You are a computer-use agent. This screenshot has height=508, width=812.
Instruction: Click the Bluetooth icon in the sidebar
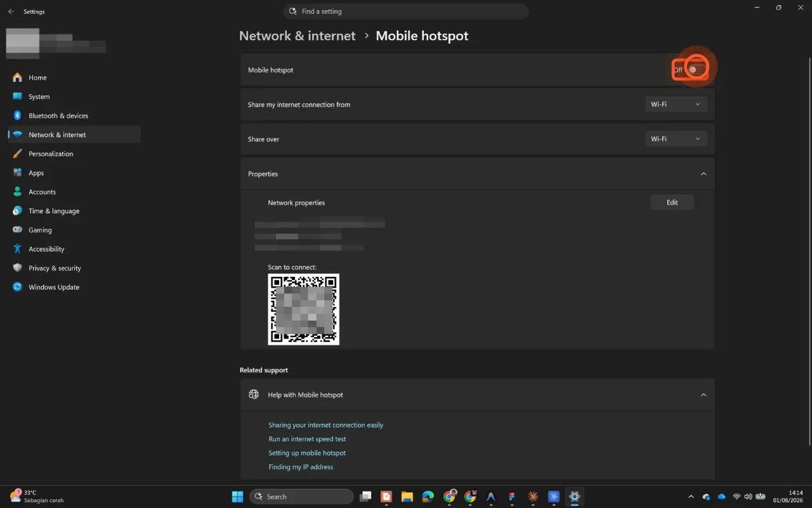(17, 116)
